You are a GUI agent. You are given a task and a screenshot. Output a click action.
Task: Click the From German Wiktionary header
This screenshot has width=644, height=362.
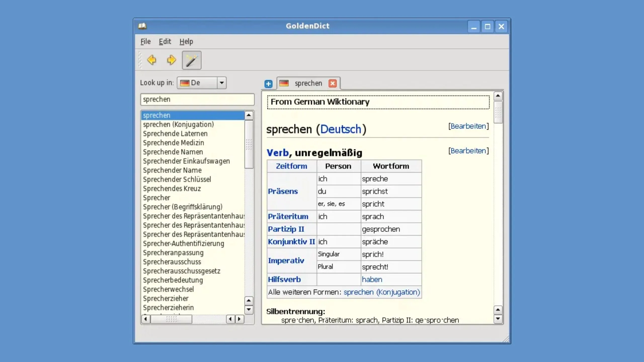pos(378,102)
